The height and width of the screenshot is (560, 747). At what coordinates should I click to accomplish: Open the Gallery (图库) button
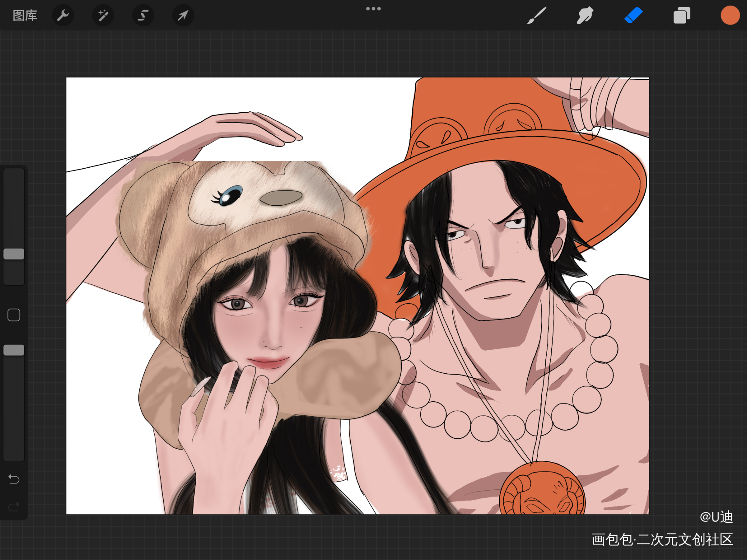pos(25,16)
